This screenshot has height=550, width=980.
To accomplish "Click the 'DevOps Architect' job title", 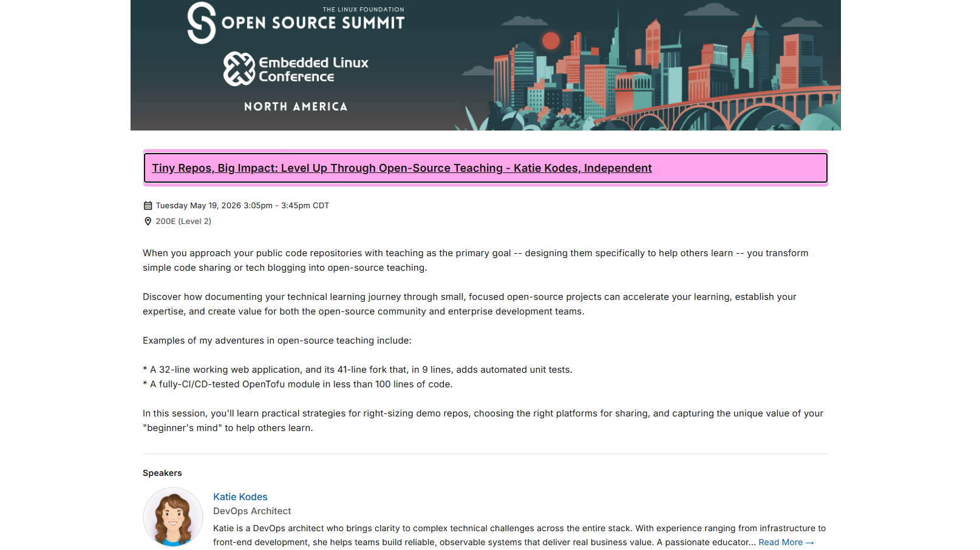I will tap(252, 511).
